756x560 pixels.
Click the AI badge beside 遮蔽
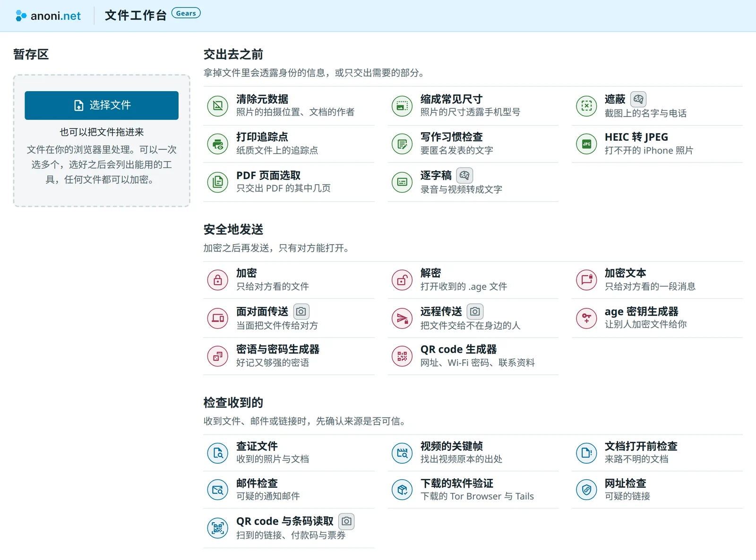click(x=638, y=99)
